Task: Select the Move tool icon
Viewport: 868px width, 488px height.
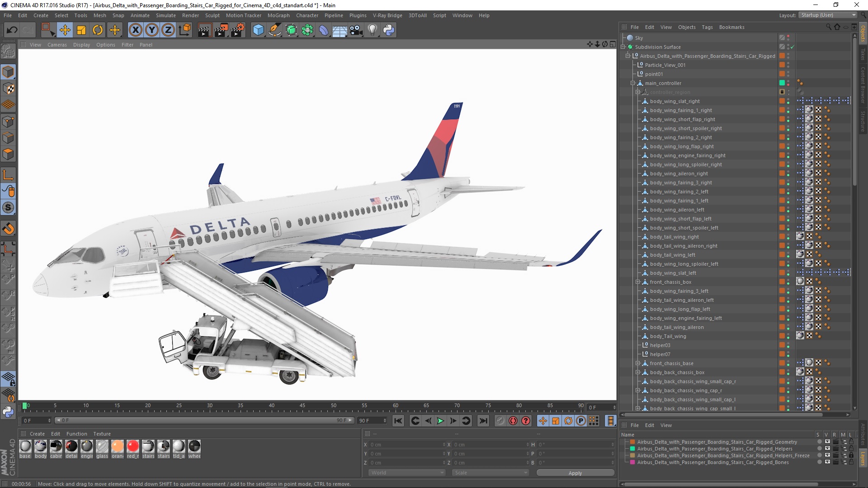Action: [65, 30]
